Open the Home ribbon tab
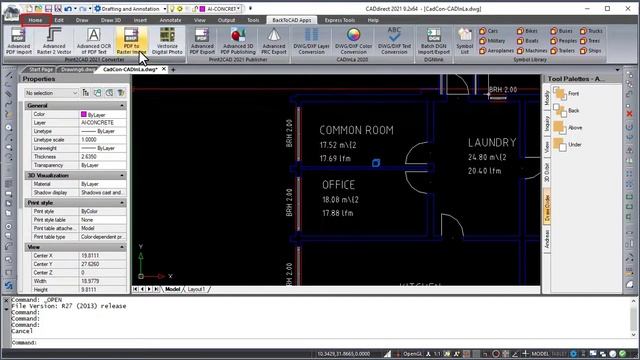This screenshot has width=640, height=360. pos(36,20)
